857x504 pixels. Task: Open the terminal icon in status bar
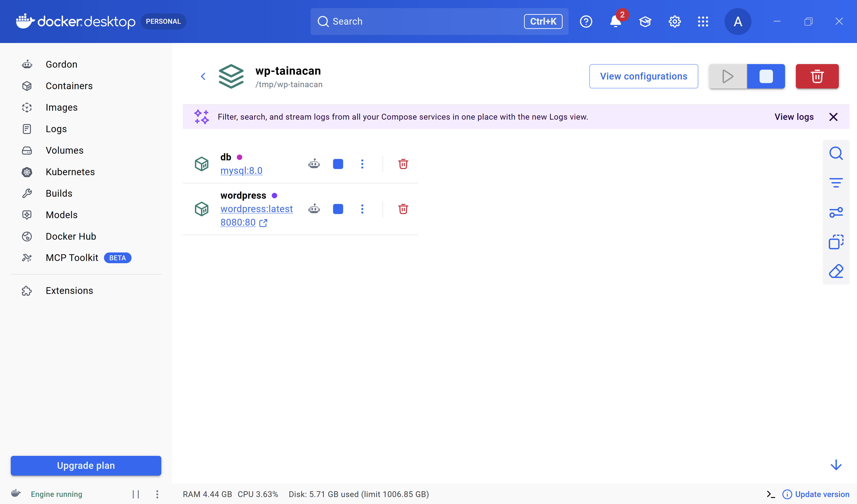pyautogui.click(x=771, y=494)
